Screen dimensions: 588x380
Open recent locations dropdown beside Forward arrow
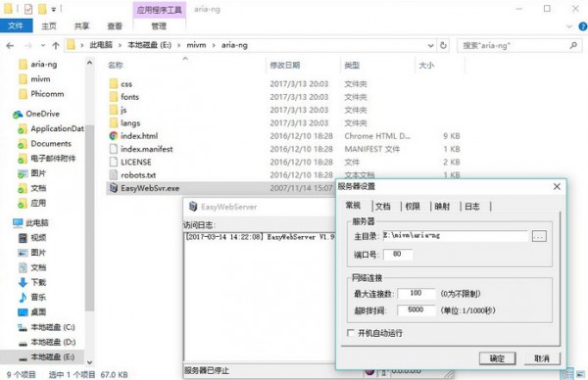tap(43, 46)
